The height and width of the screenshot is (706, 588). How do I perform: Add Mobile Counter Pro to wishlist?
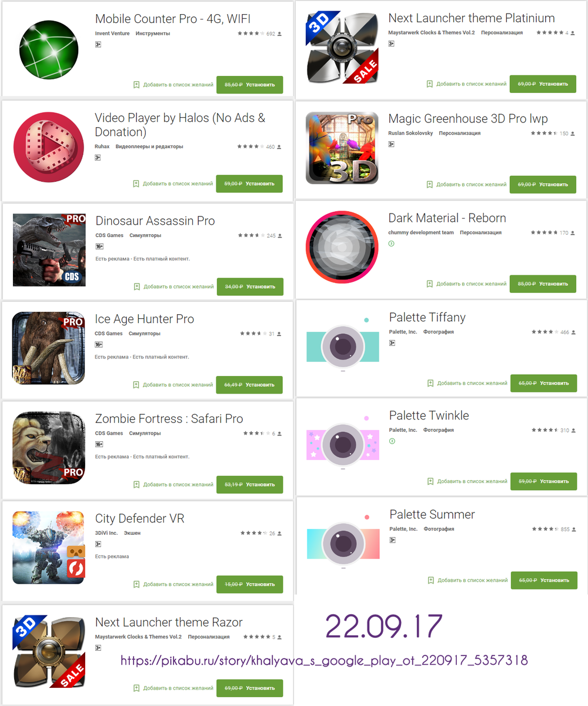pos(173,85)
